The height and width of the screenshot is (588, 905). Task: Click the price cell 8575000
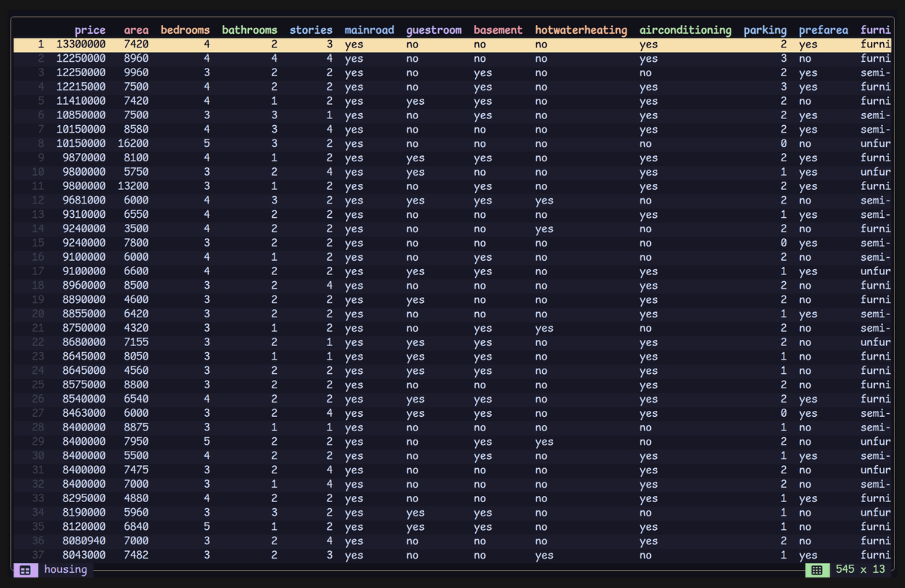84,385
